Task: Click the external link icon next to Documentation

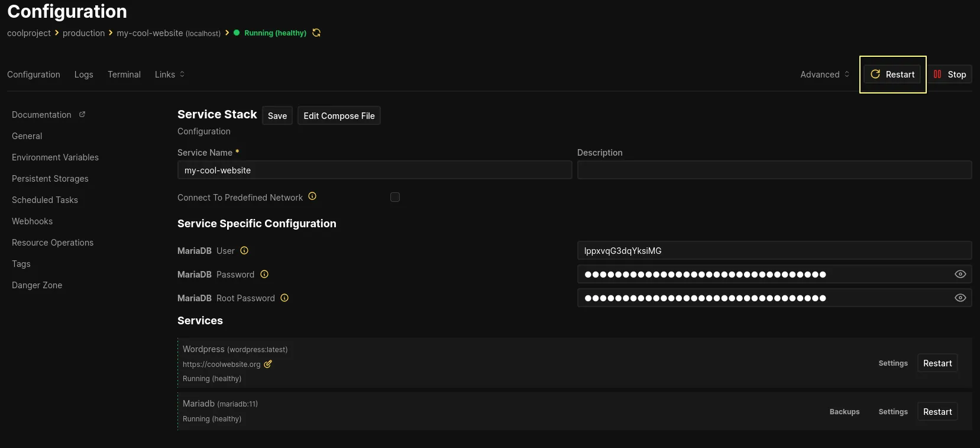Action: click(82, 114)
